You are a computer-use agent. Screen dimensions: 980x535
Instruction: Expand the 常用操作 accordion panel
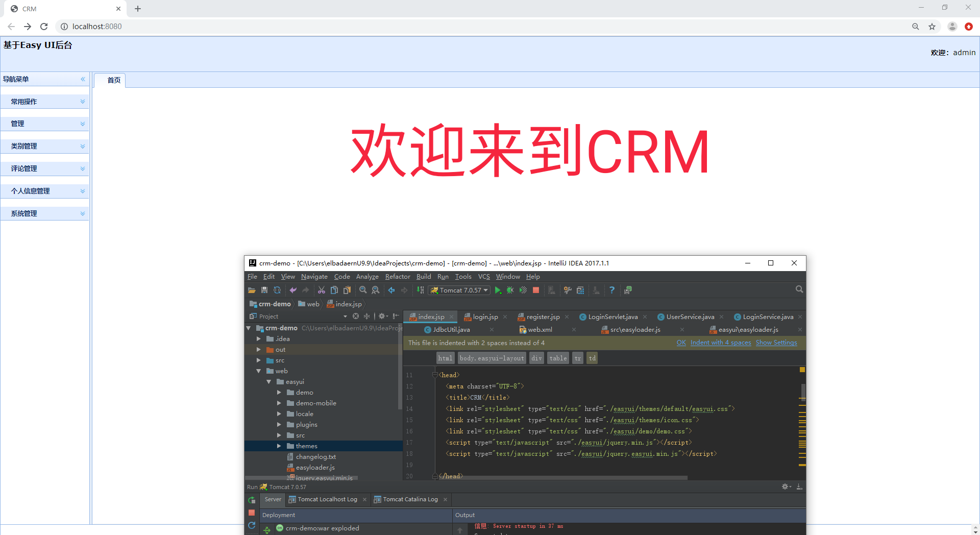pos(83,102)
